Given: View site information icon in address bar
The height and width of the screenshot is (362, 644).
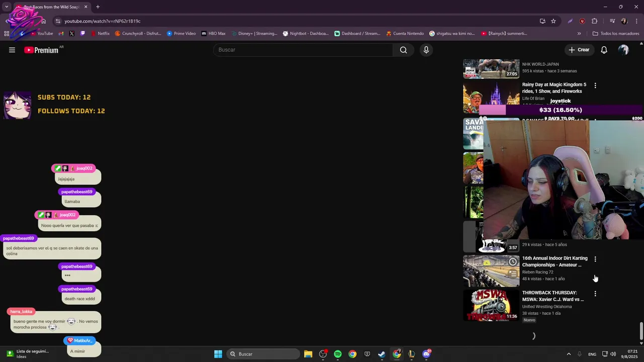Looking at the screenshot, I should point(58,21).
